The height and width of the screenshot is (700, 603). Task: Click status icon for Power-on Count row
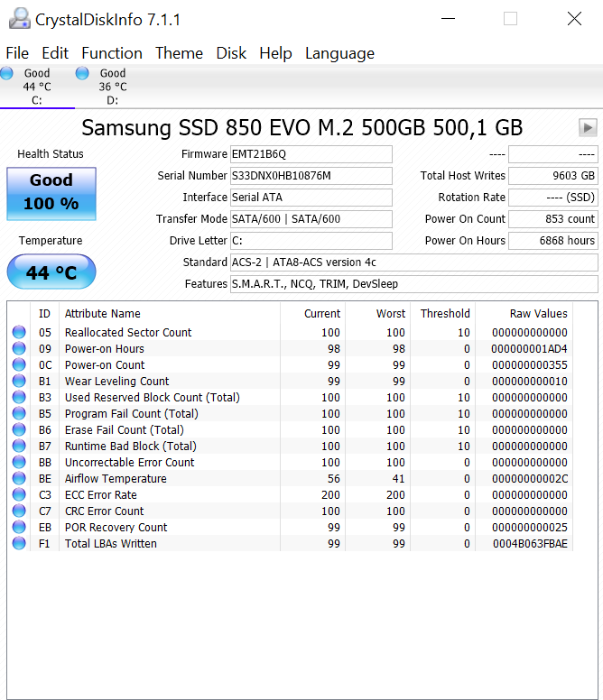[x=19, y=364]
